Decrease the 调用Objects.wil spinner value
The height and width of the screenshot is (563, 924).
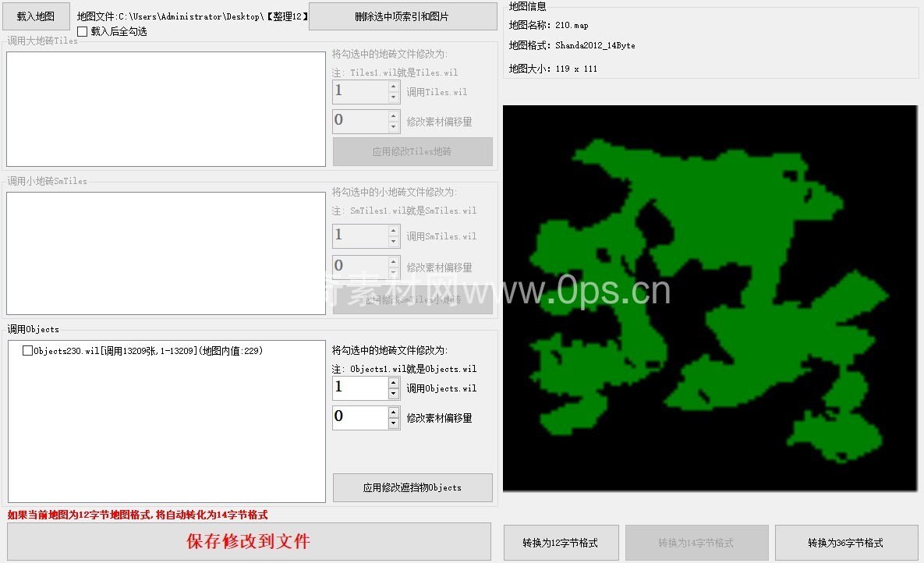click(x=394, y=394)
